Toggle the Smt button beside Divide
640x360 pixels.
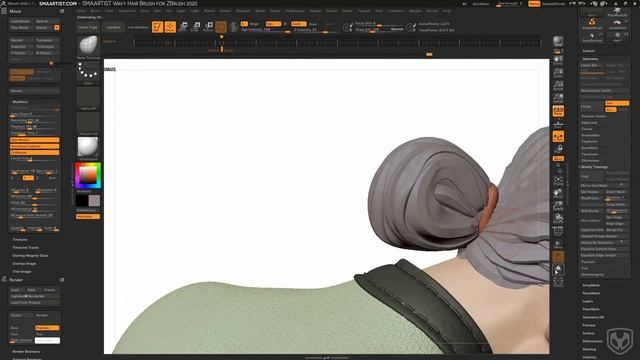click(617, 103)
